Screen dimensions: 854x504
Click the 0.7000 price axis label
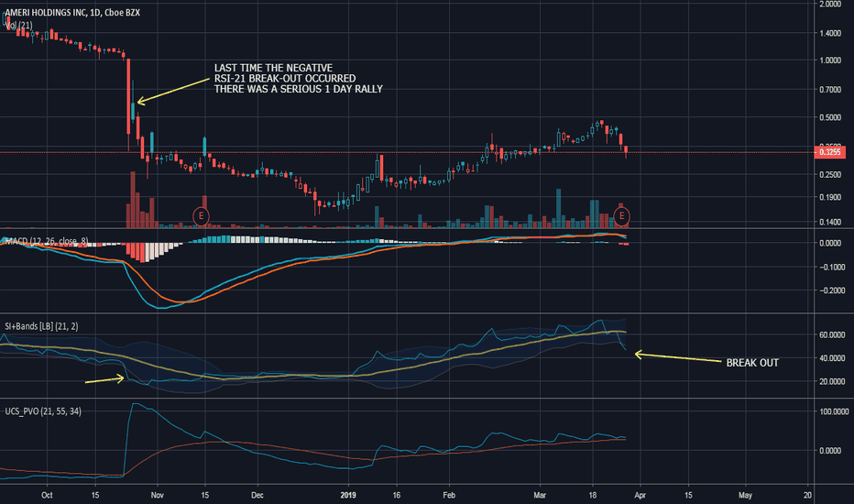coord(830,90)
